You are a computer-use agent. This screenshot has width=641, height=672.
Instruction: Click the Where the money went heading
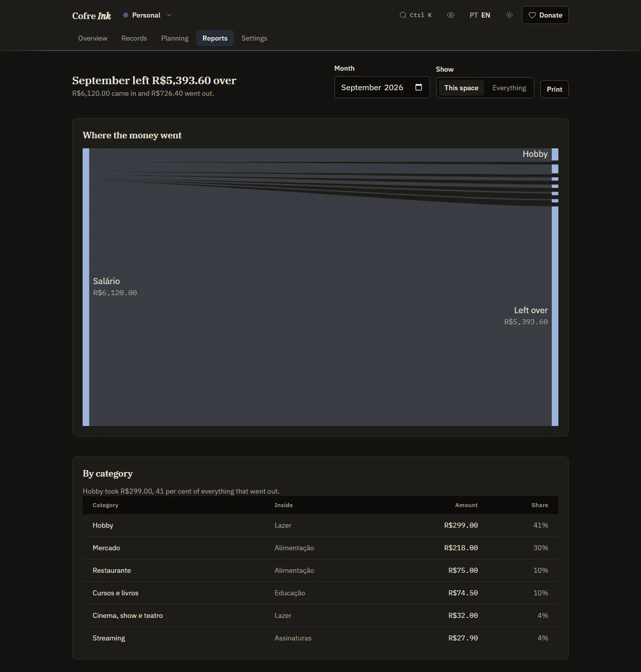132,135
